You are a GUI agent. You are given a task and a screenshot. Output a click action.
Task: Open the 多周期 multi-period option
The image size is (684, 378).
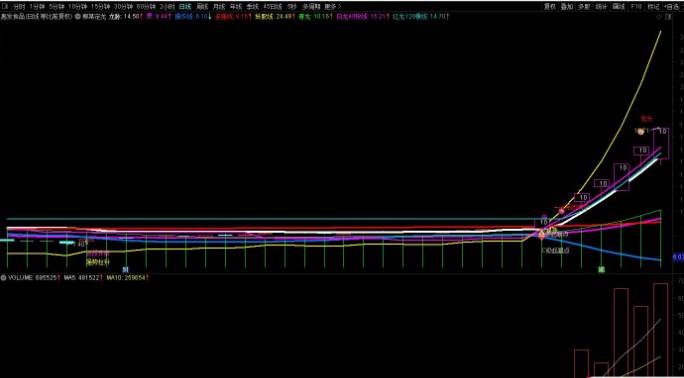[311, 7]
